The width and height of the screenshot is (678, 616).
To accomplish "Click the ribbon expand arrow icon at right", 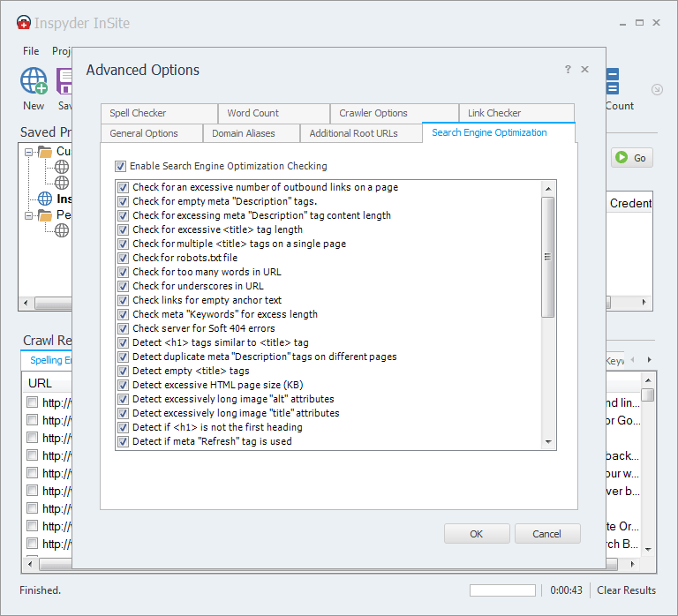I will click(x=657, y=89).
